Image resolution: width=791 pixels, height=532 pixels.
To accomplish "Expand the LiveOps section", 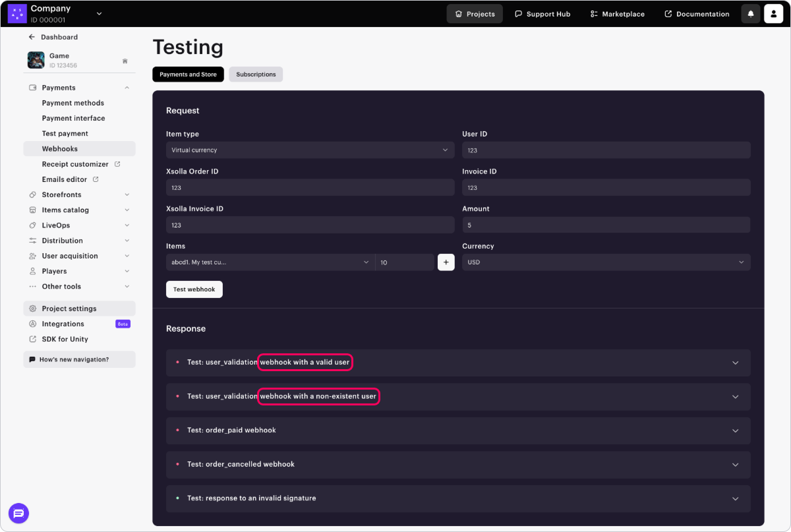I will [127, 225].
